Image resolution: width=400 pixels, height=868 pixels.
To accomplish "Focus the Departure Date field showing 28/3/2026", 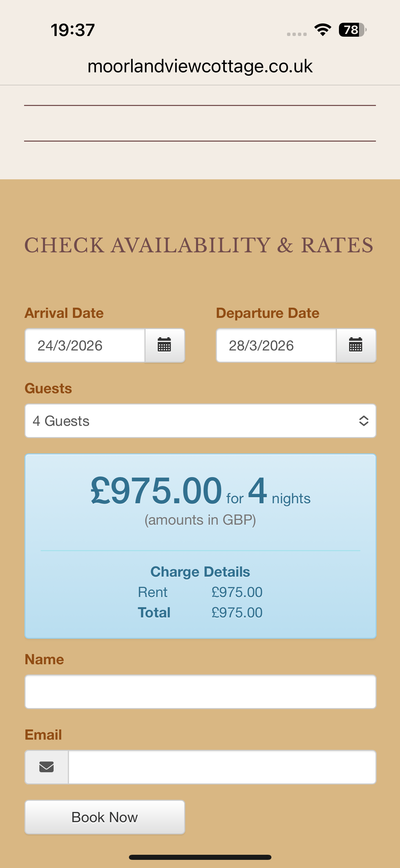I will tap(276, 345).
